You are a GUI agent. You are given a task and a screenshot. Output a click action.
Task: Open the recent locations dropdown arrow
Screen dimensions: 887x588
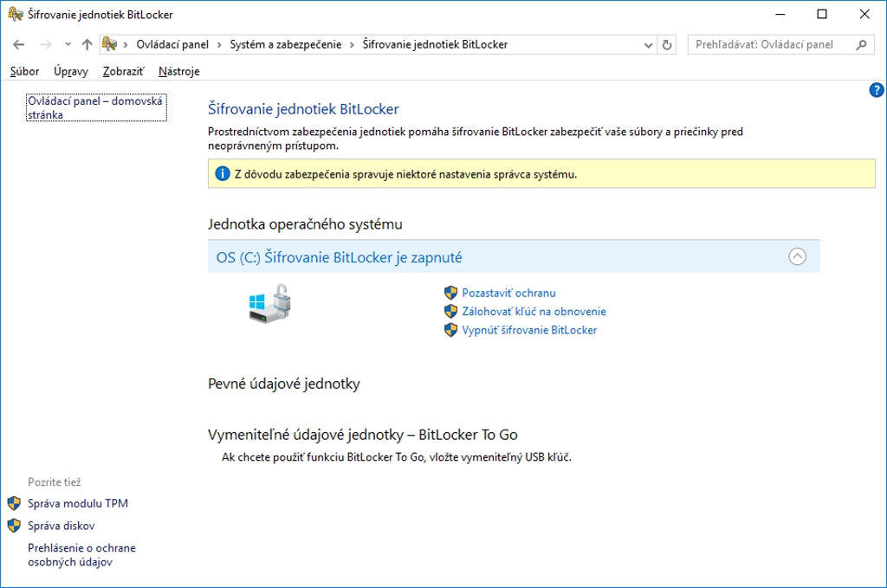(68, 44)
